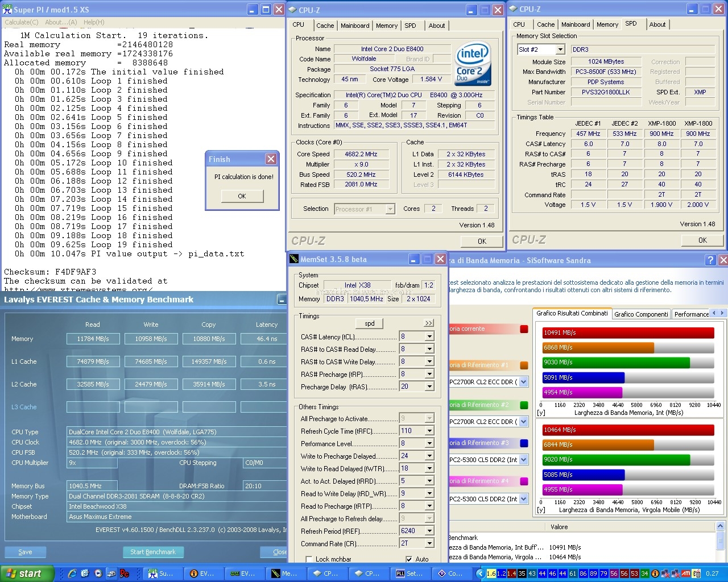Image resolution: width=728 pixels, height=582 pixels.
Task: Open the Riferimento #4 PC2-5300 dropdown in Sandra
Action: click(524, 499)
